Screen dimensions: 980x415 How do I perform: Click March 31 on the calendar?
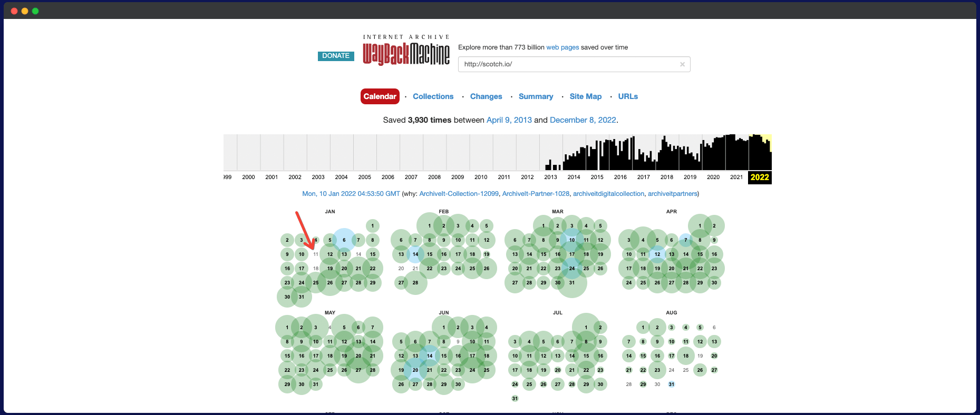click(572, 283)
